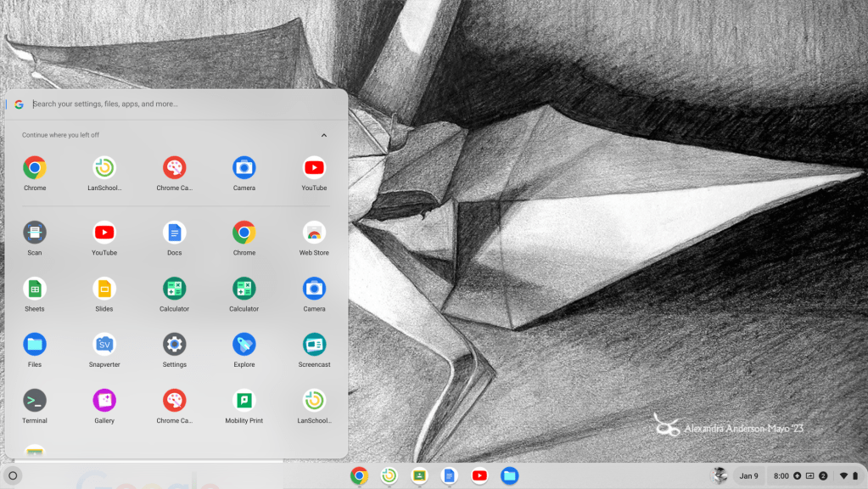Launch the Terminal app
Image resolution: width=868 pixels, height=489 pixels.
(35, 401)
